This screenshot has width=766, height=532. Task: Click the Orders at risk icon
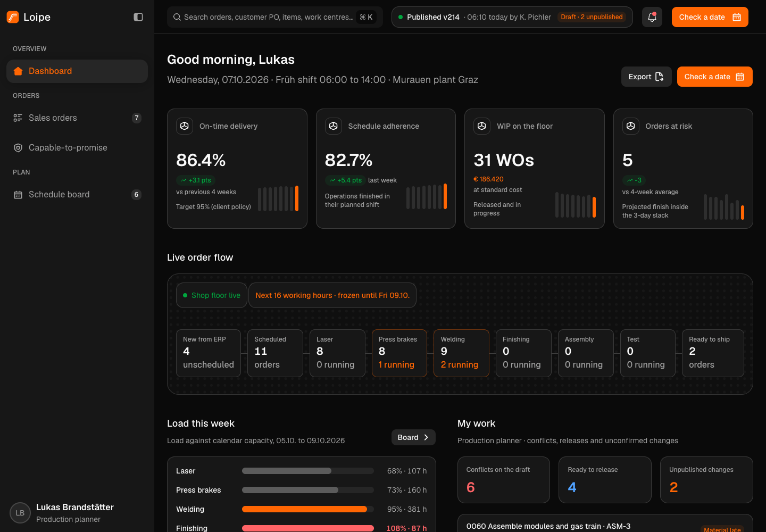631,126
